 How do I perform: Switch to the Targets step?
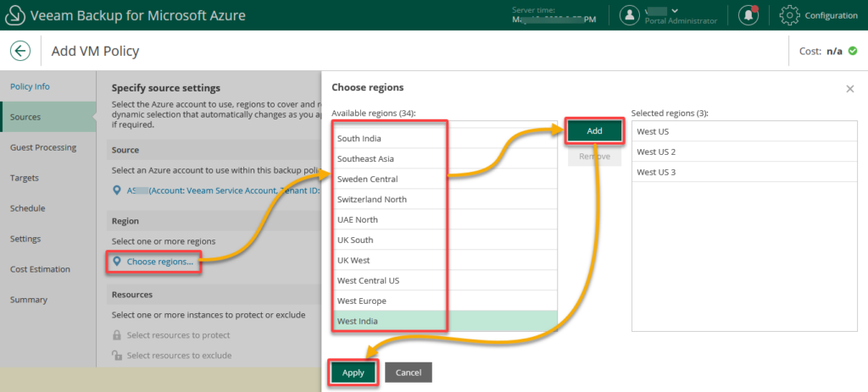tap(25, 178)
